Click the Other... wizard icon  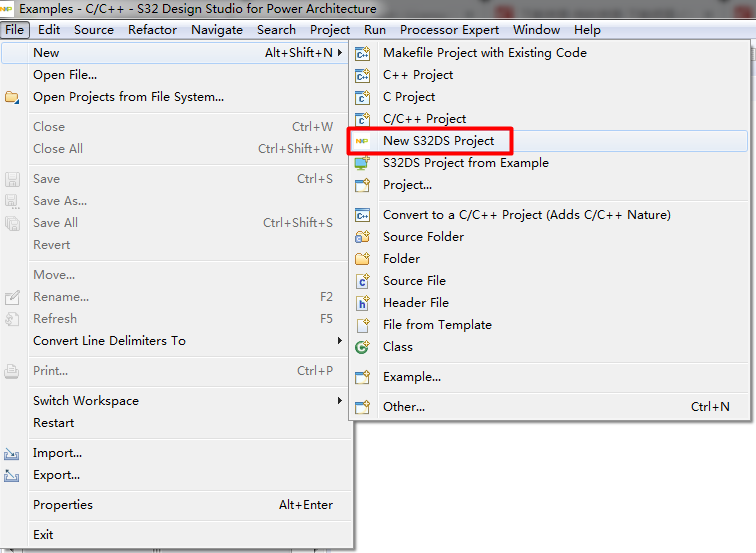[363, 407]
